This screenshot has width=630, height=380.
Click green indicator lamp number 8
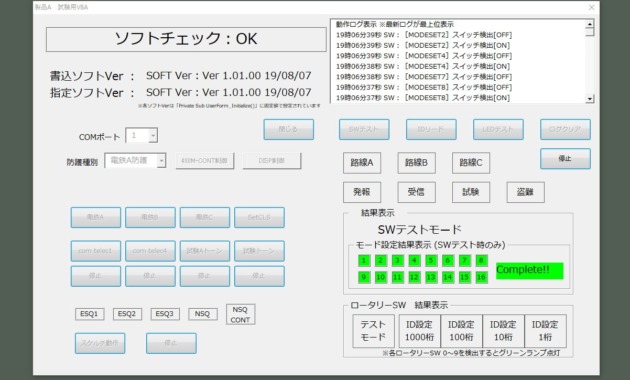tap(481, 260)
